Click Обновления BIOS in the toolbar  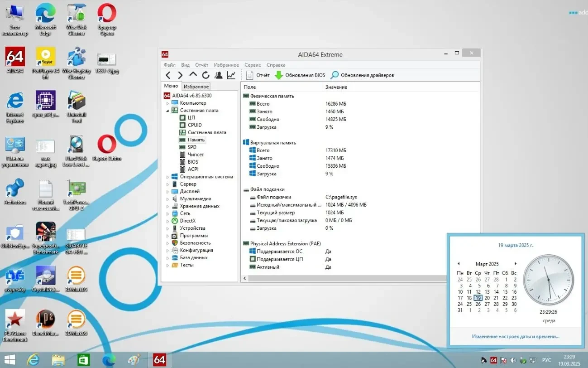click(300, 75)
